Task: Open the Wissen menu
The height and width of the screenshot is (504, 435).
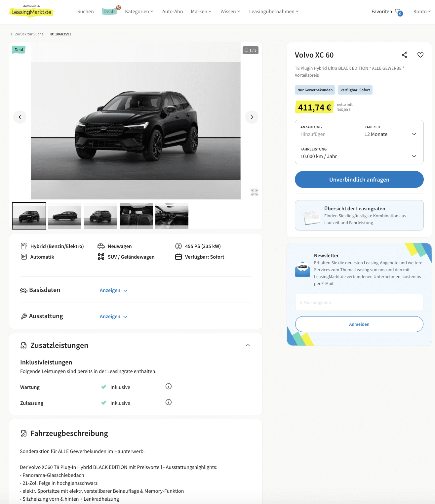Action: (230, 12)
